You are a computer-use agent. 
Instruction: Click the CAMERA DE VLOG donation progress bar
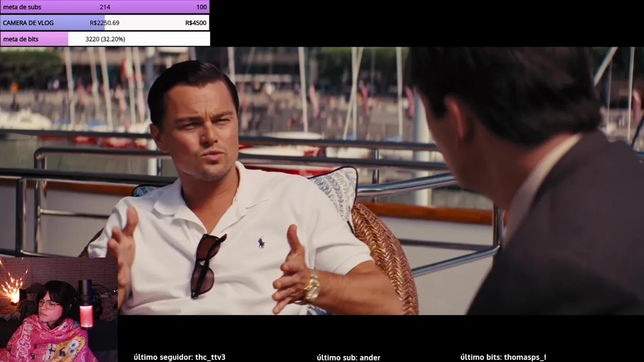point(105,23)
